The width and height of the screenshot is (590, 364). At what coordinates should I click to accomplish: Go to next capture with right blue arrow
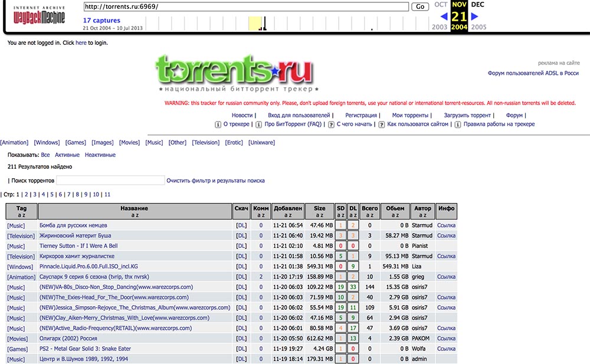[474, 16]
